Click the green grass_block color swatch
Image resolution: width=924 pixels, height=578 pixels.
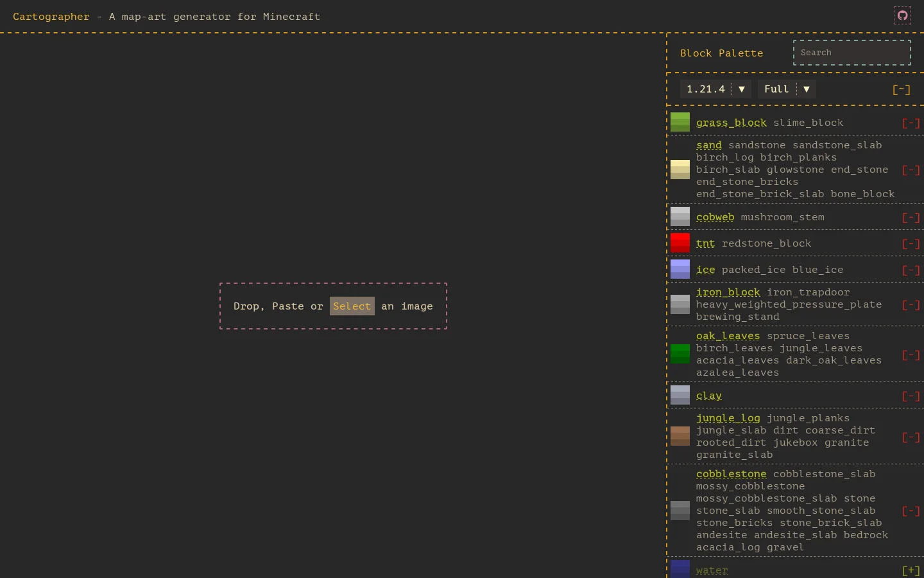click(x=680, y=122)
